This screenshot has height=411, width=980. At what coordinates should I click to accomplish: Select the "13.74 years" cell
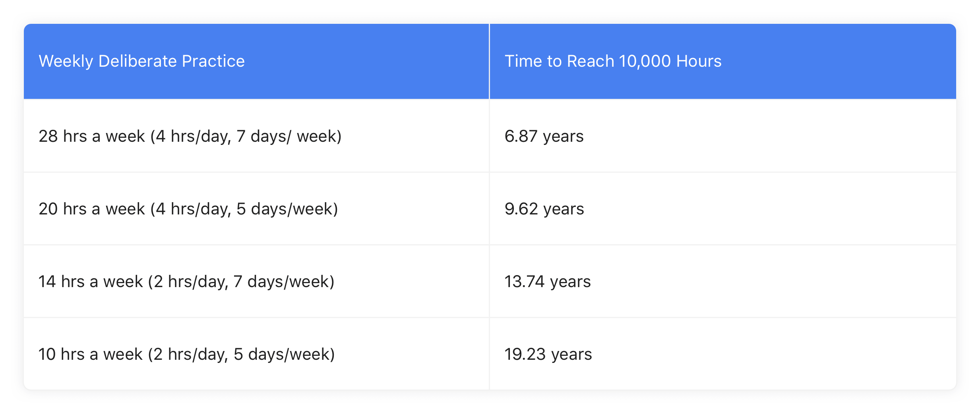[x=547, y=282]
